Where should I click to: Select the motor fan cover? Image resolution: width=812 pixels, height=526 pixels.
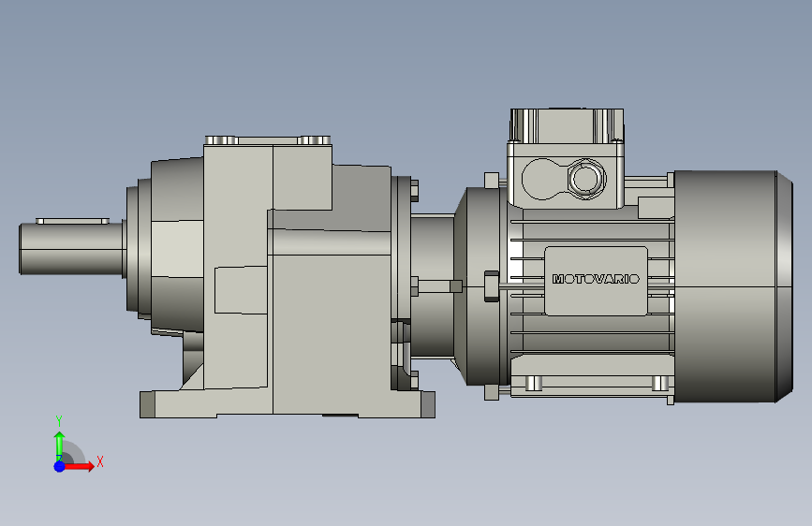[x=732, y=286]
